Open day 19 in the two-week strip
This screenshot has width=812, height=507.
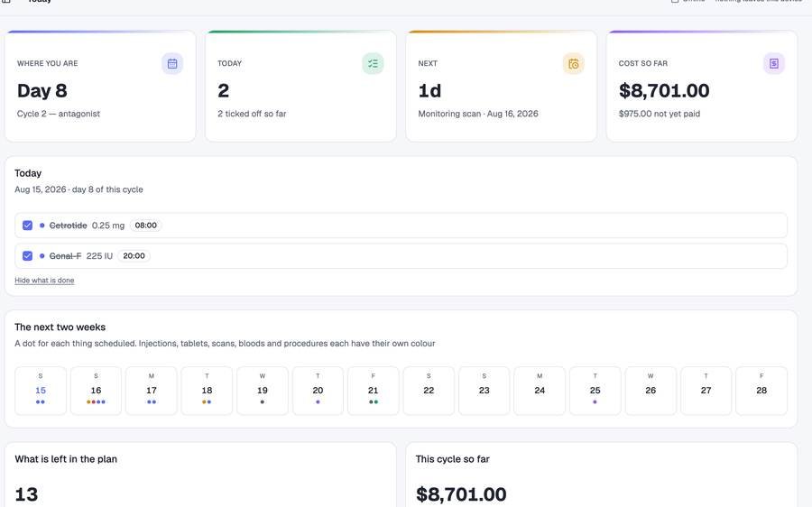click(x=263, y=391)
